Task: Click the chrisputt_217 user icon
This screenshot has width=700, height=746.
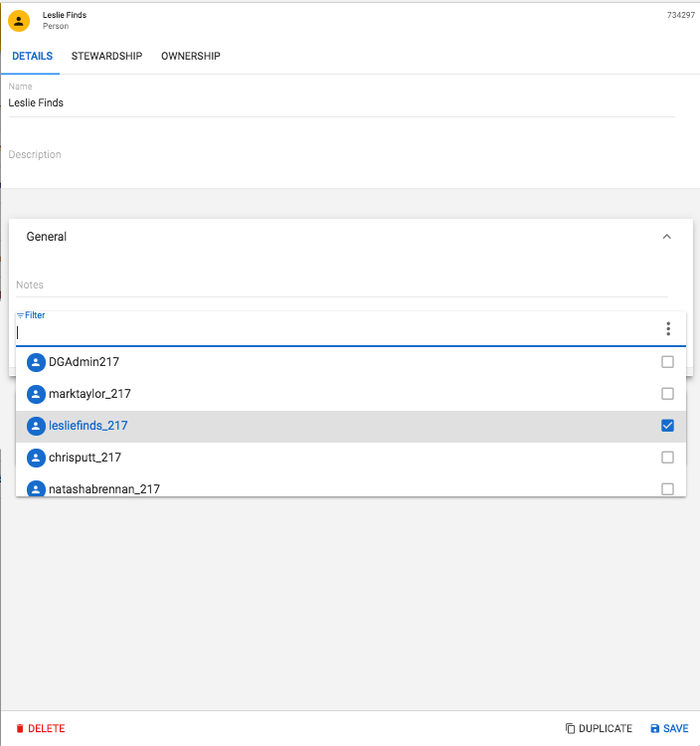Action: click(37, 458)
